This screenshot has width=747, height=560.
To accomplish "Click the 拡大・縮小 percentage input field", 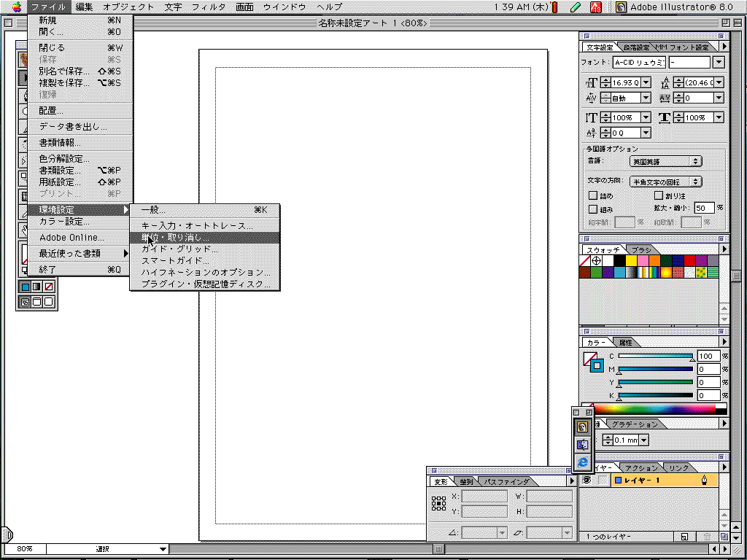I will click(704, 208).
